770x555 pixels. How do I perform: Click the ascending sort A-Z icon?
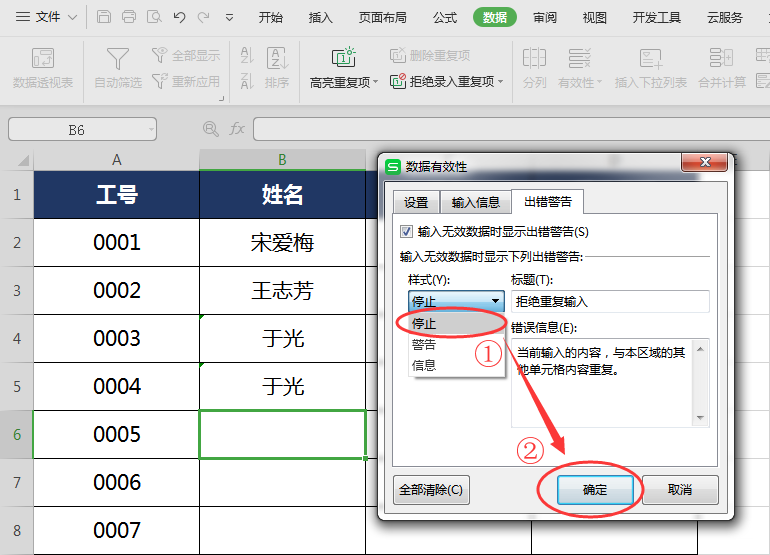coord(247,55)
